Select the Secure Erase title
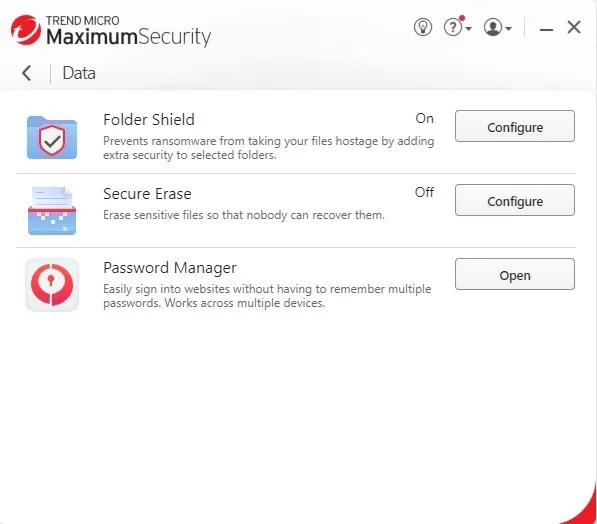The width and height of the screenshot is (597, 524). coord(147,194)
